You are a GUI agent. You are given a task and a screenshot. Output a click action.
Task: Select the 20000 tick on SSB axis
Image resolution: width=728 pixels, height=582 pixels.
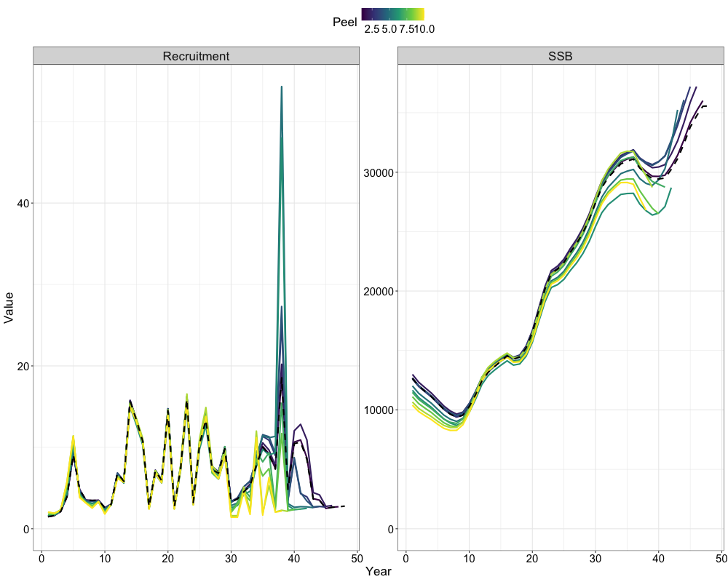379,292
